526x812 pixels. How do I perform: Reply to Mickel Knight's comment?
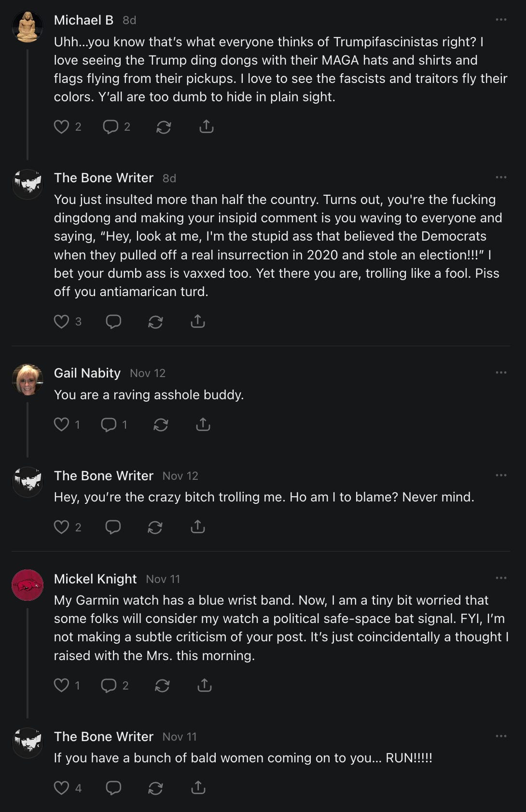[109, 685]
